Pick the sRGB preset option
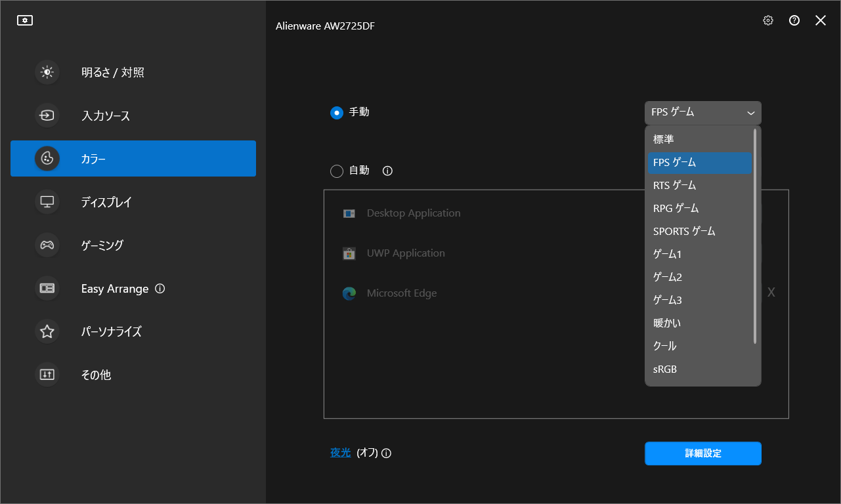Screen dimensions: 841x504 coord(700,369)
